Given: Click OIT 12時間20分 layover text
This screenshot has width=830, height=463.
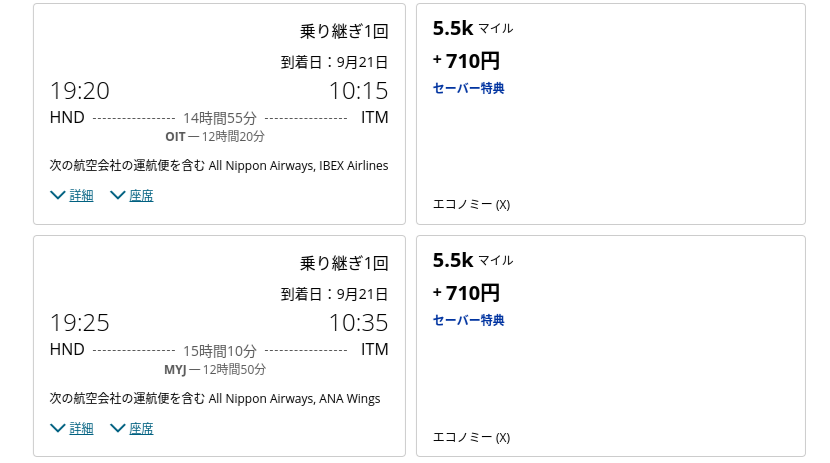Looking at the screenshot, I should tap(215, 137).
